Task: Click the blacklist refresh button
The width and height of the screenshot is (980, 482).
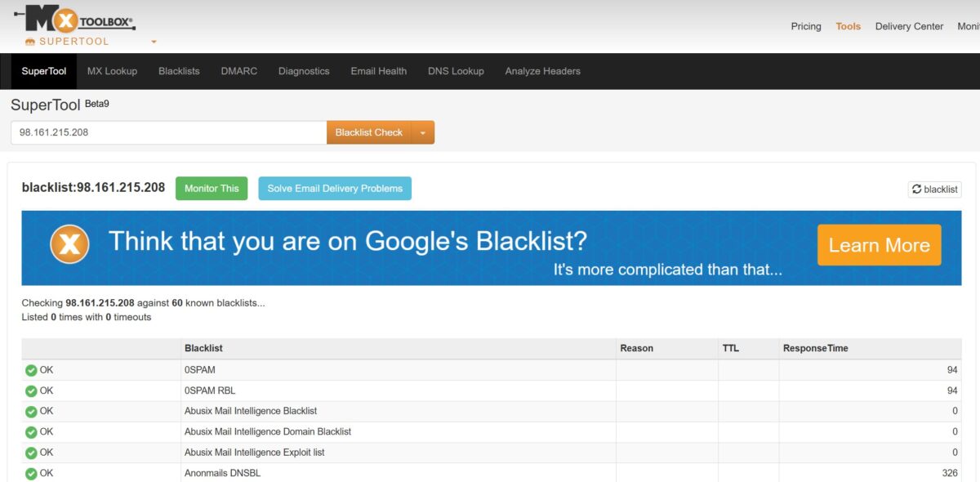Action: 934,189
